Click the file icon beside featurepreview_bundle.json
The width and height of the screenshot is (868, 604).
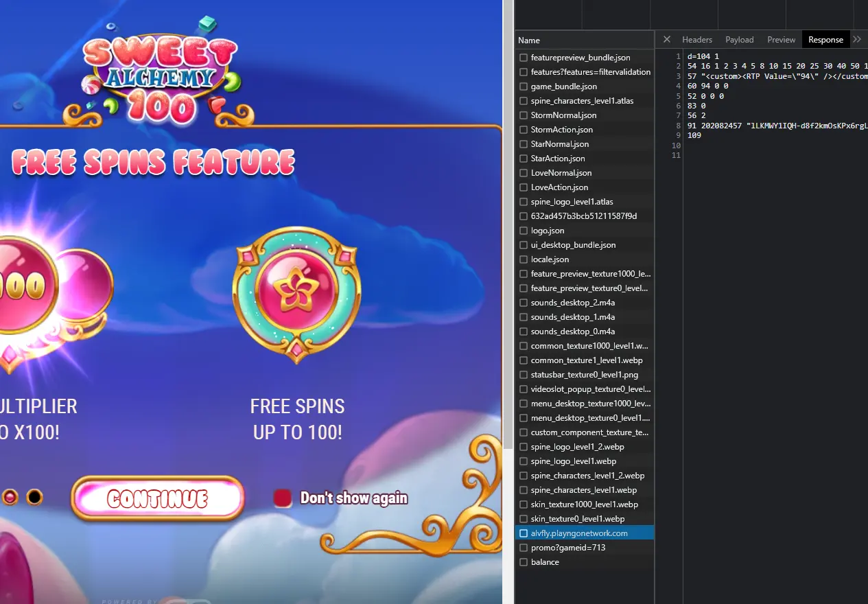524,58
